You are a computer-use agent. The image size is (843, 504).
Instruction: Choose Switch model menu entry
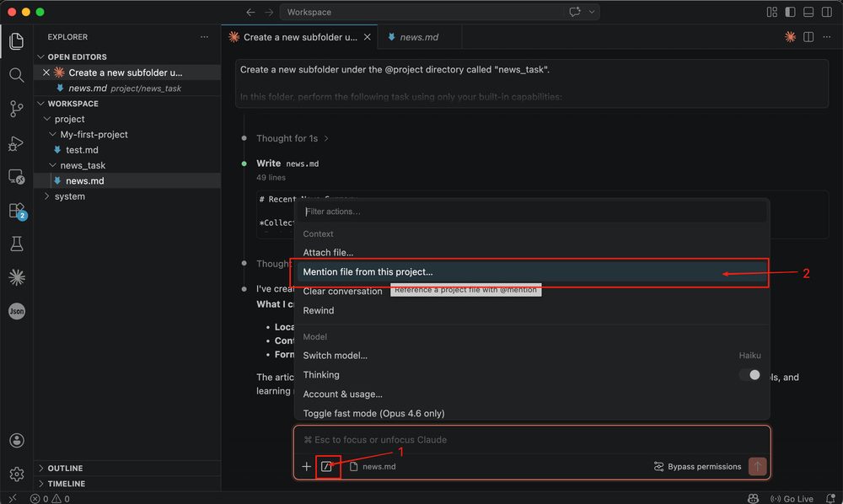tap(335, 356)
